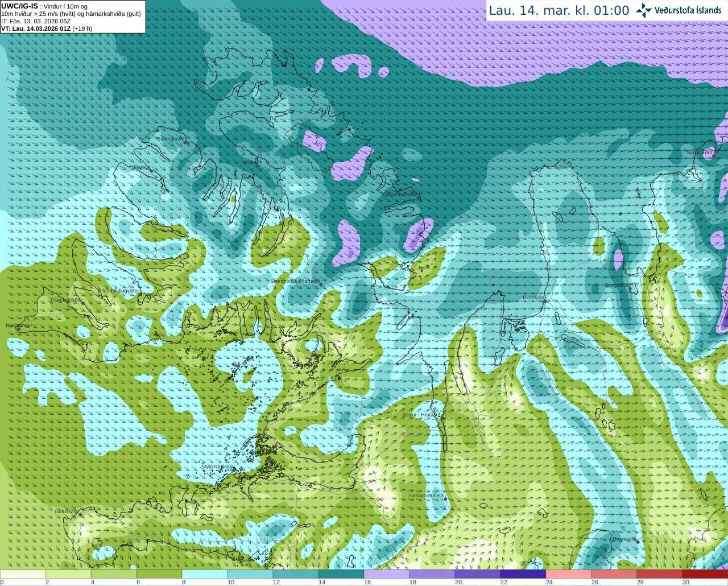Image resolution: width=728 pixels, height=586 pixels.
Task: Click the '16' value on the legend scale
Action: 367,582
